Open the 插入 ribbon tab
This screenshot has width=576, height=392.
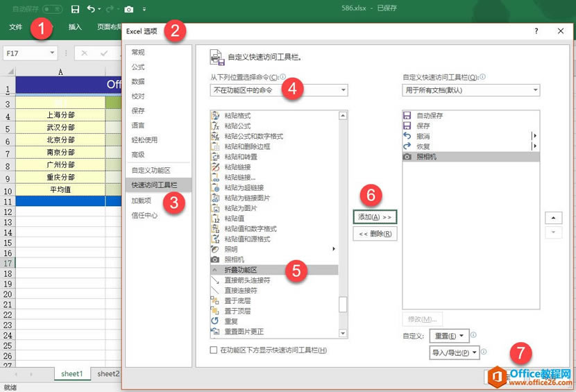75,27
